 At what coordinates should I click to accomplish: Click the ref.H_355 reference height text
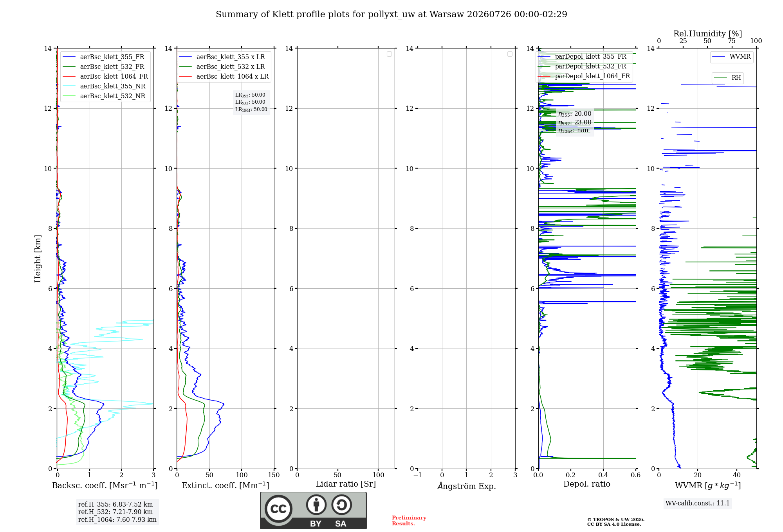[115, 504]
